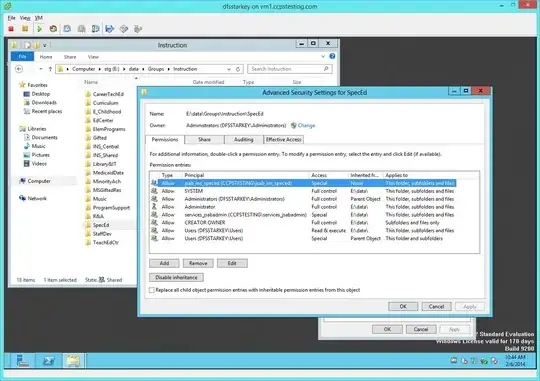Click Groups in the address breadcrumb
The width and height of the screenshot is (540, 381).
[x=156, y=69]
